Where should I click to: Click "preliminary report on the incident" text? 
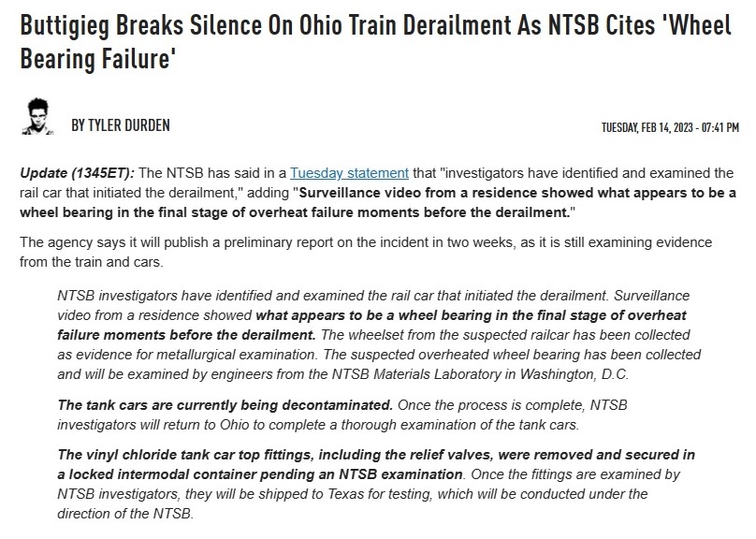coord(327,242)
